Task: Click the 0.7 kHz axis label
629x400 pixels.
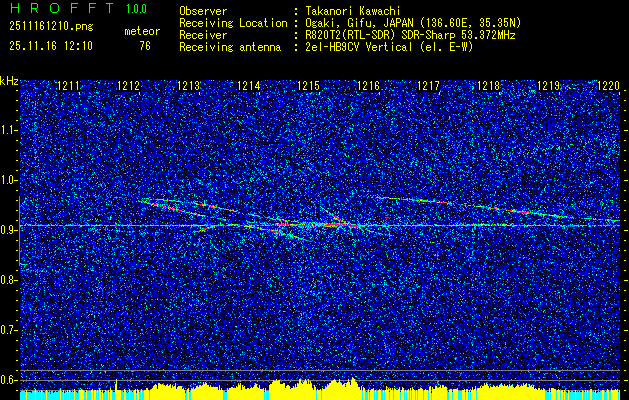Action: click(9, 330)
